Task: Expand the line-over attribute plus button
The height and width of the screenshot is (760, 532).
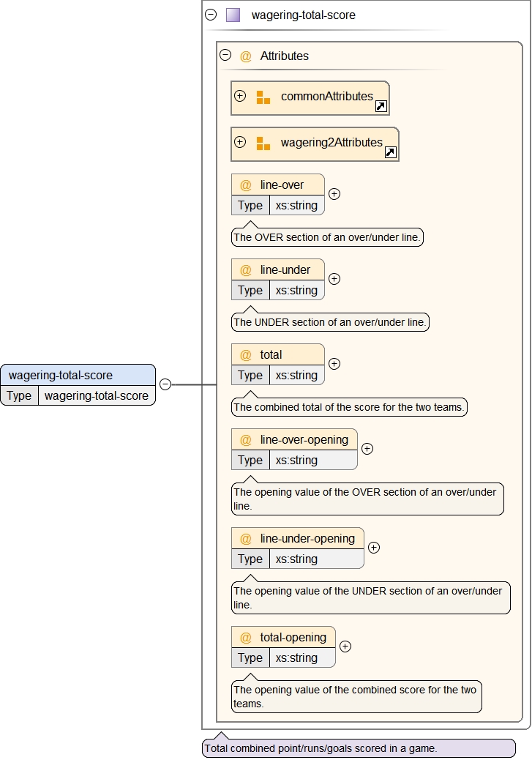Action: point(334,194)
